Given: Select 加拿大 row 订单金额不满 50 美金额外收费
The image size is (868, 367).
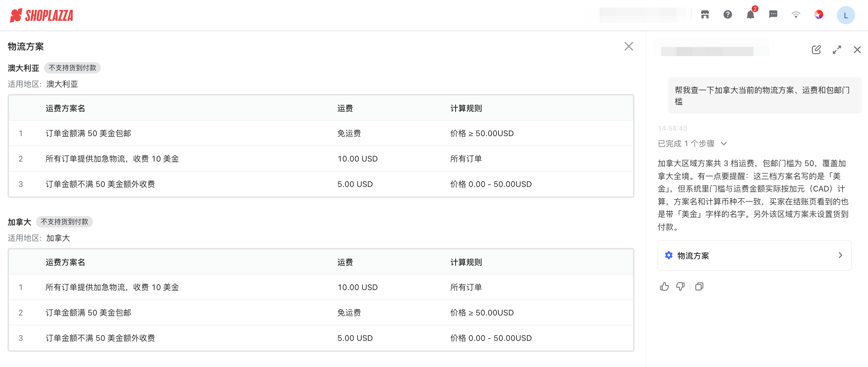Looking at the screenshot, I should point(321,338).
